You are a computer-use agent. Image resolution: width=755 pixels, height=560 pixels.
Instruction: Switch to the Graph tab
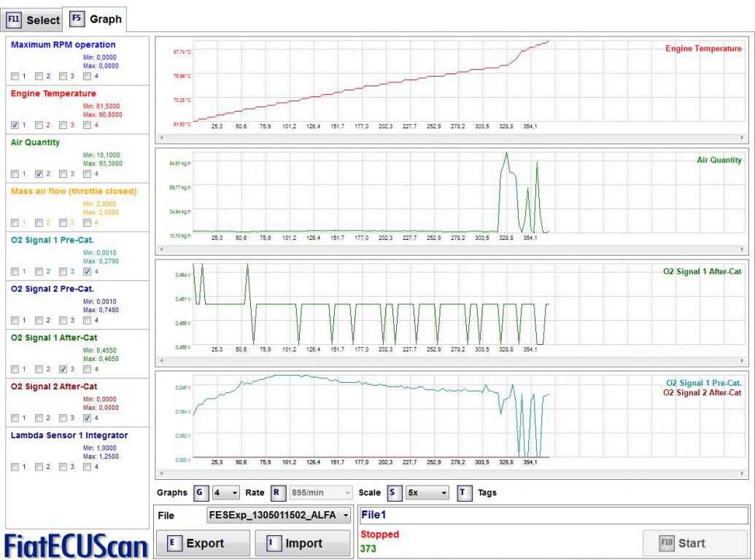click(x=95, y=19)
